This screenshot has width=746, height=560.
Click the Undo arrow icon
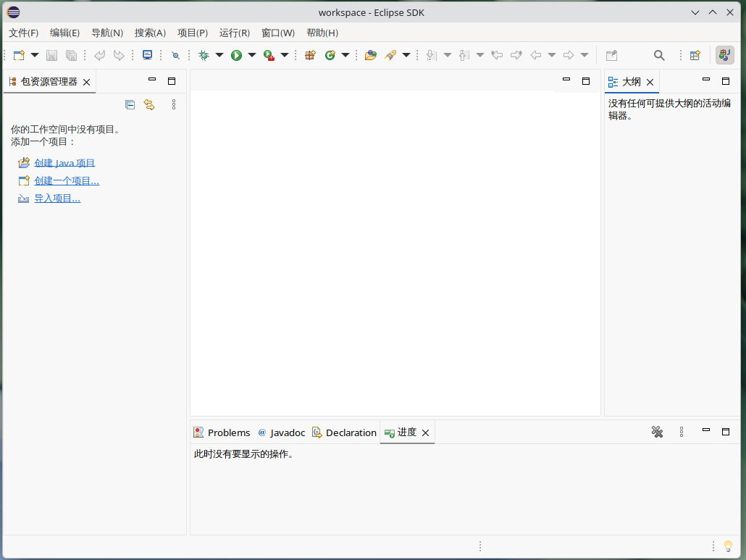[x=99, y=55]
